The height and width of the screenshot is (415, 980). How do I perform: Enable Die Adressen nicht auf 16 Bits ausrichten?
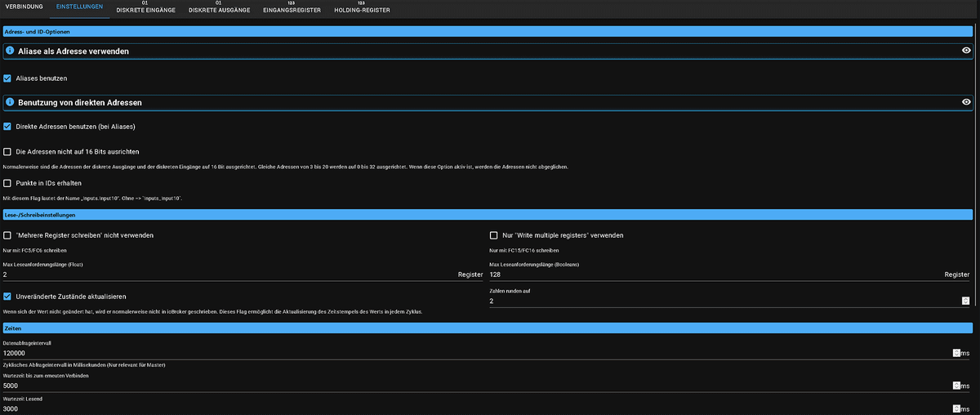(x=7, y=152)
